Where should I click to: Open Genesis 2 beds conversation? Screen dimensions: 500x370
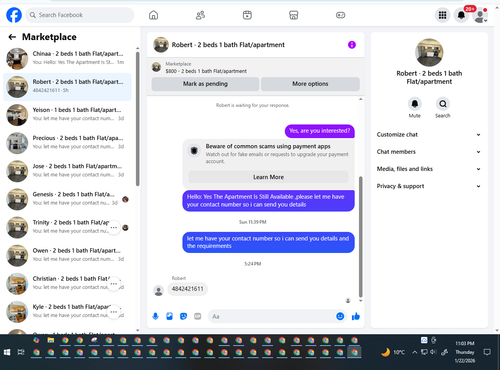[67, 199]
